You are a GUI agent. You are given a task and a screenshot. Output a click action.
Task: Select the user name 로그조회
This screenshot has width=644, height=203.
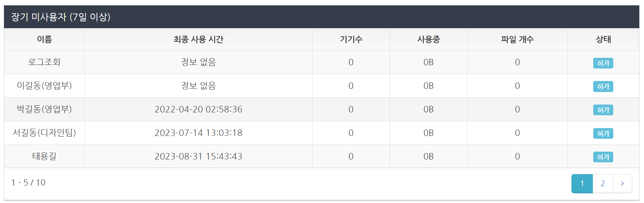pos(44,62)
